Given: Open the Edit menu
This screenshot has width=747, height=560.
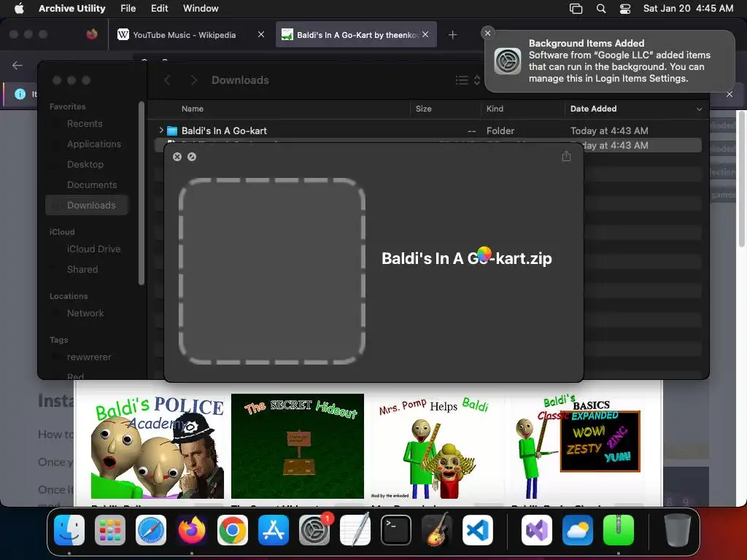Looking at the screenshot, I should click(x=159, y=8).
